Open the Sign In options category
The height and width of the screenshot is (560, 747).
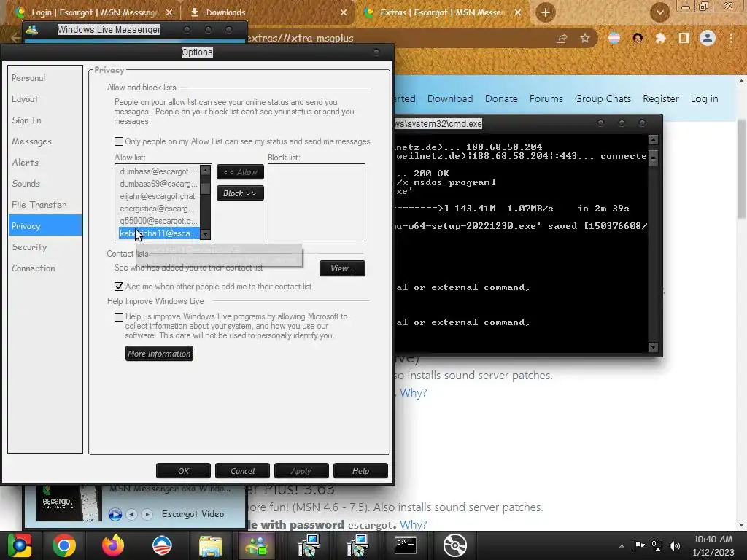[x=27, y=120]
